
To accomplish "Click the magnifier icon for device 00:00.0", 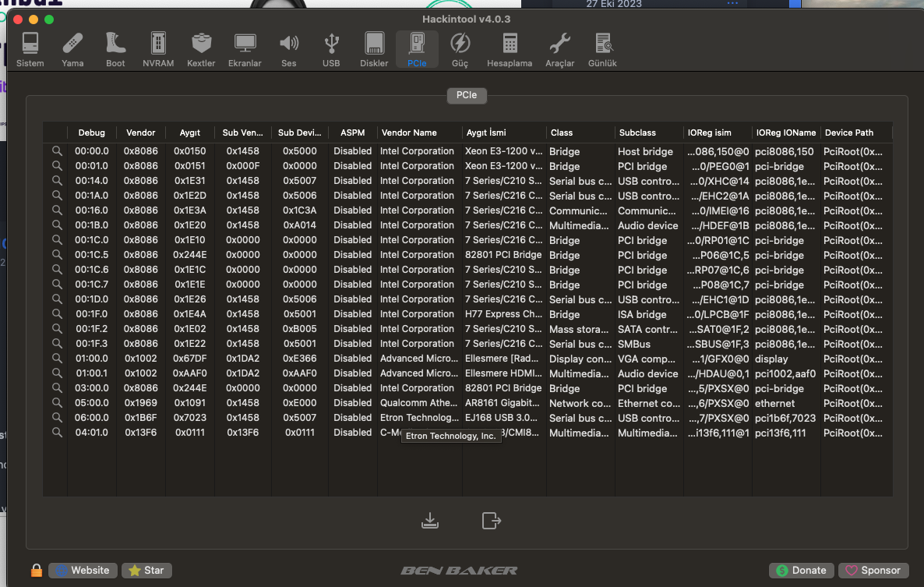I will point(57,151).
